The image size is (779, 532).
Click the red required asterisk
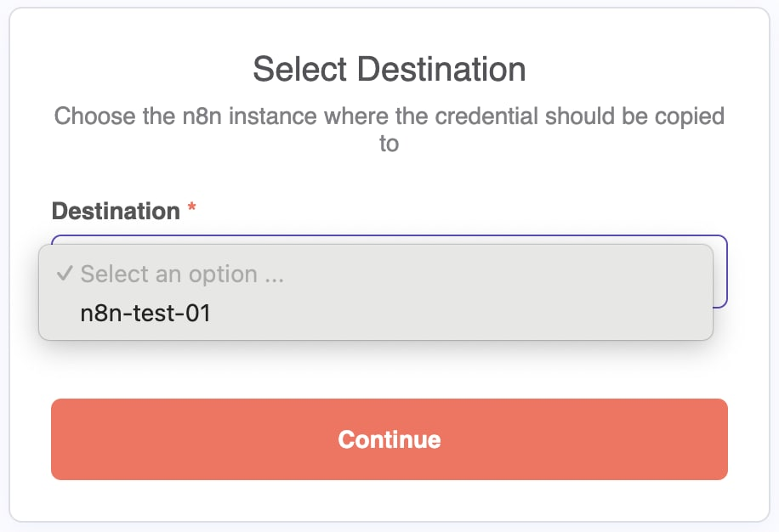(192, 209)
